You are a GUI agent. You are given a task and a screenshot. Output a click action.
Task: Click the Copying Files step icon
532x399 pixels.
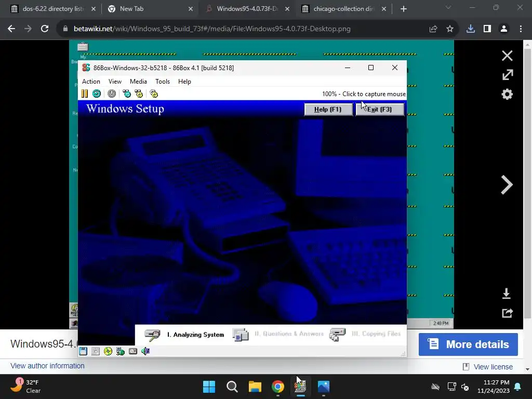tap(337, 335)
